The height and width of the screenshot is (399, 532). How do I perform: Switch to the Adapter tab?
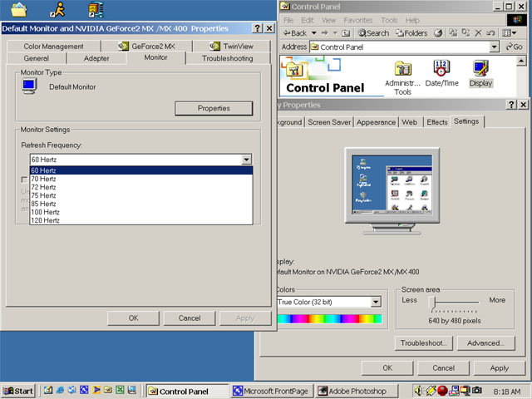point(96,58)
